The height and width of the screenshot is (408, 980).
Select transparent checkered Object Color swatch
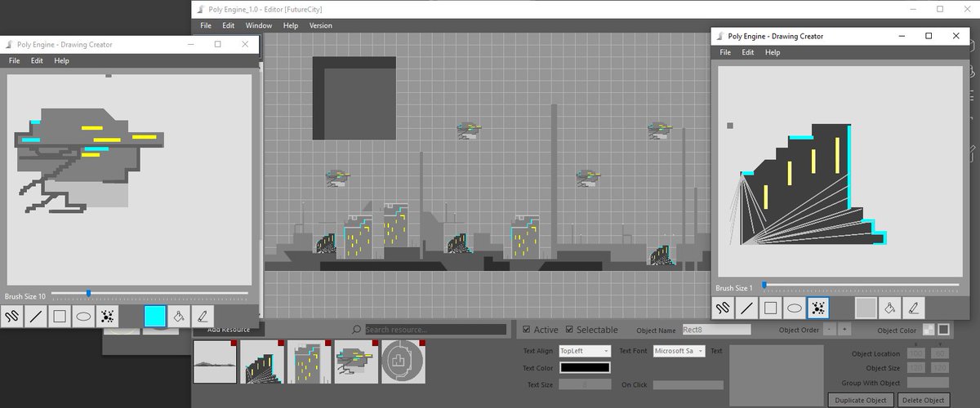tap(929, 330)
